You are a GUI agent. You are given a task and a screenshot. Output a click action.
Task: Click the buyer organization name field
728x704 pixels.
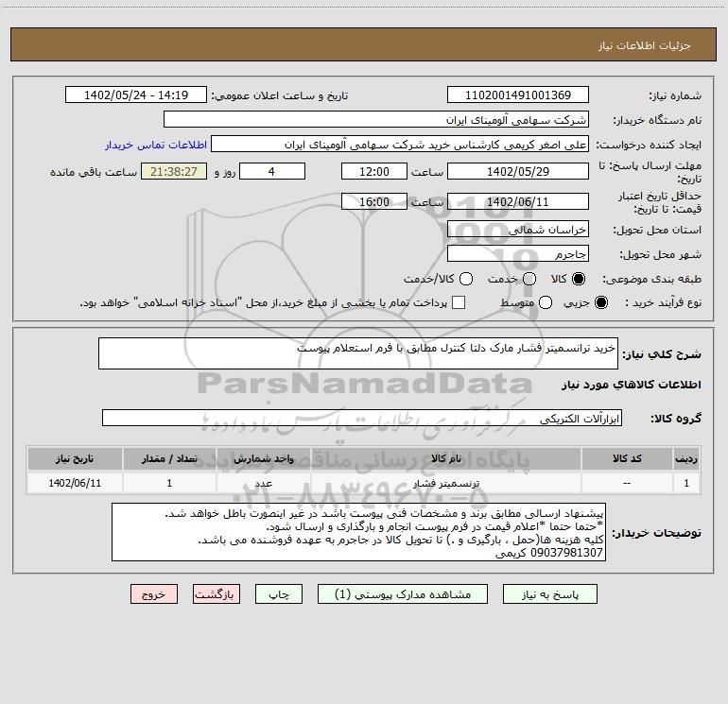point(376,119)
